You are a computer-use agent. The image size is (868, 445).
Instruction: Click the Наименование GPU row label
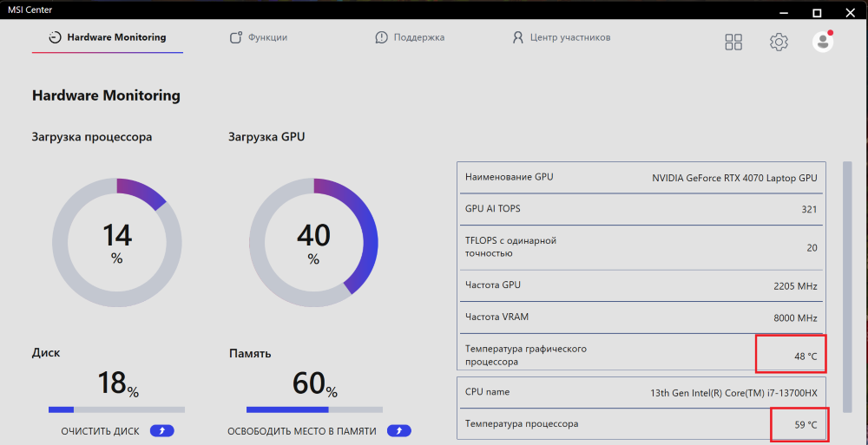509,177
